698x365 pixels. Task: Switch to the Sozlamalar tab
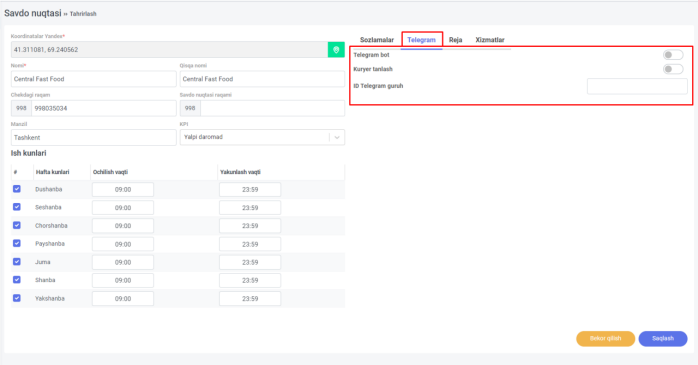tap(377, 40)
